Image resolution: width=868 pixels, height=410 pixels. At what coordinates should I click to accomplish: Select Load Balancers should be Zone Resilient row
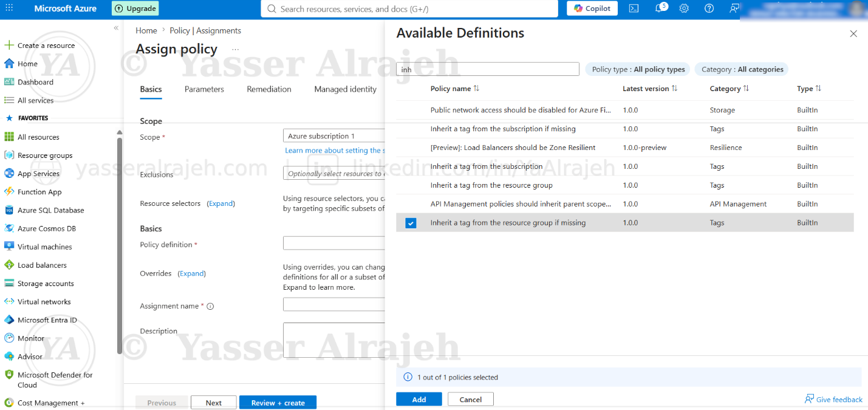pyautogui.click(x=625, y=148)
